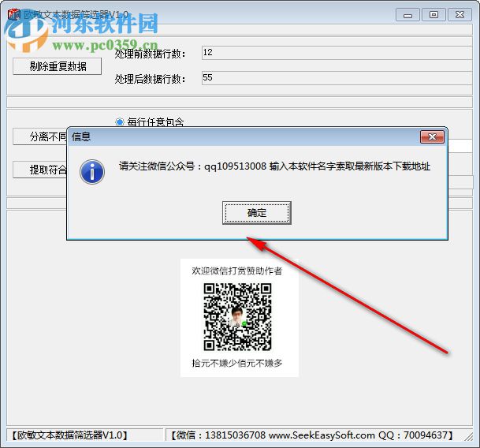Confirm the info dialog with 确定 button
The height and width of the screenshot is (448, 480).
(256, 213)
